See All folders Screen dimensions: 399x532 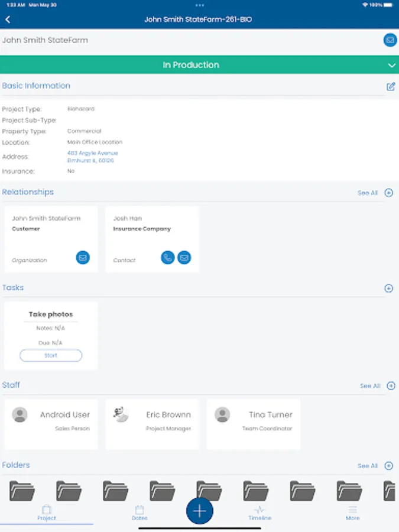tap(368, 466)
